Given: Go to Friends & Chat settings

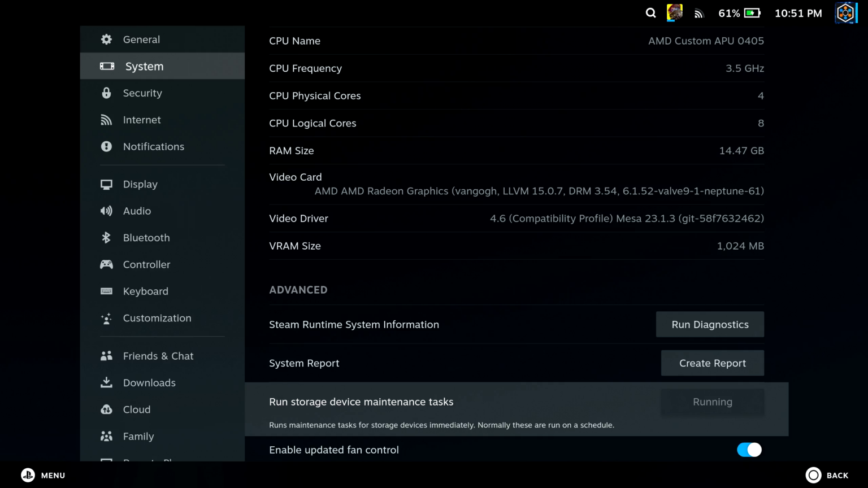Looking at the screenshot, I should 158,356.
